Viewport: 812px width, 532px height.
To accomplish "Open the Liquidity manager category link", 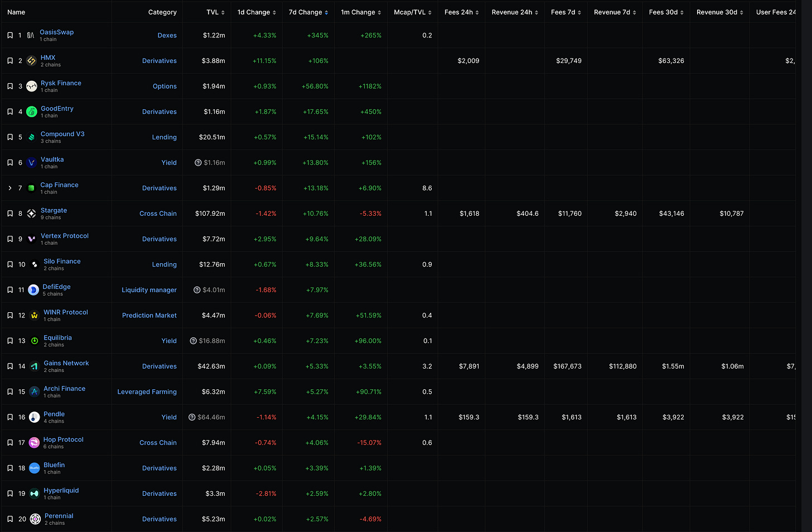I will [149, 290].
